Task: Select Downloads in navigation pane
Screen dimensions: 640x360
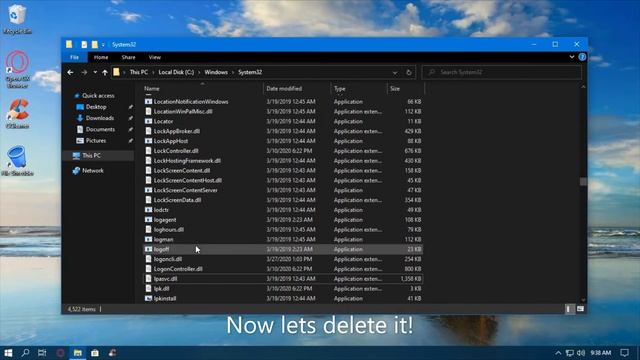Action: click(100, 118)
